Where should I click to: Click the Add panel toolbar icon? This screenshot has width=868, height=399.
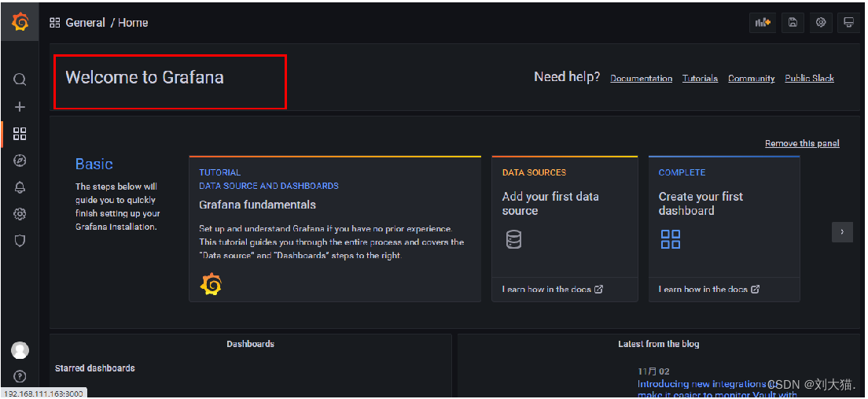pos(763,23)
